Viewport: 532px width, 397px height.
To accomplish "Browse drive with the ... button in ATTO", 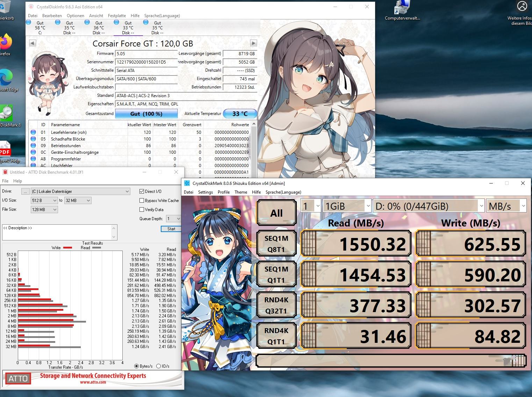I will click(x=25, y=191).
